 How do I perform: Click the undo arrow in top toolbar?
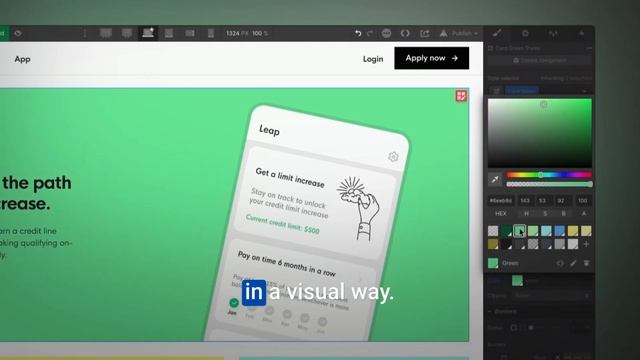click(358, 33)
